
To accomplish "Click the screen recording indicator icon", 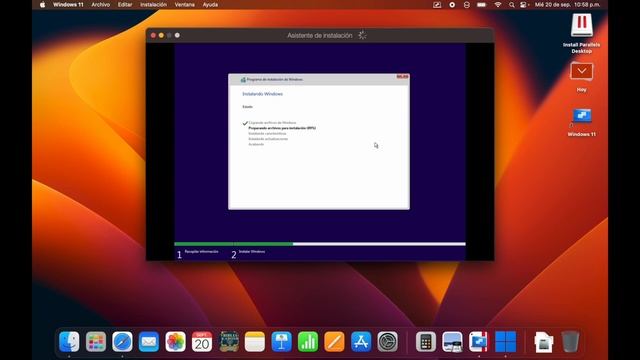I will pyautogui.click(x=452, y=5).
